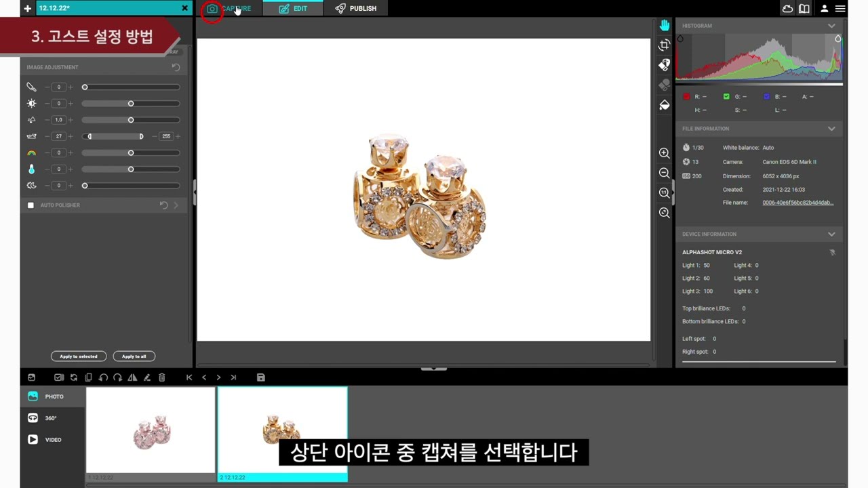Open the user manual book icon
868x488 pixels.
(x=804, y=8)
